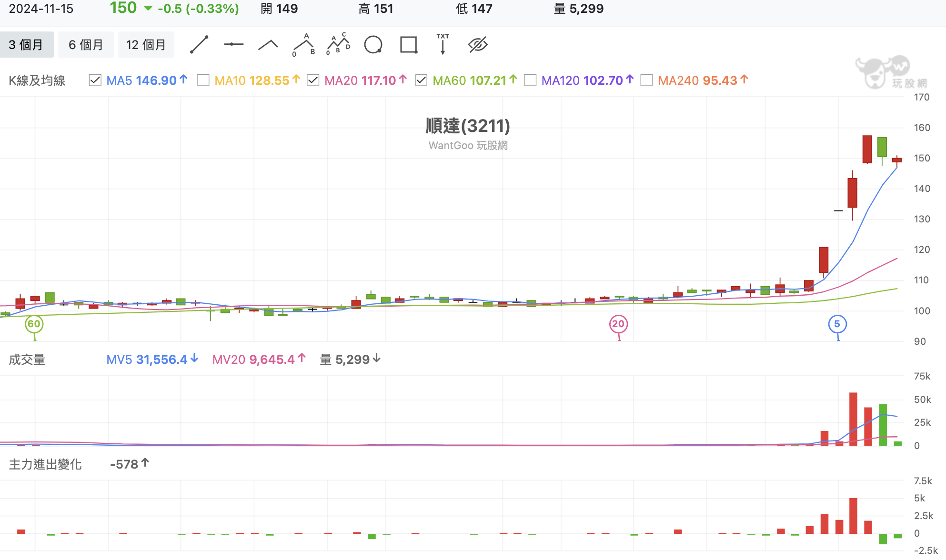Click the MA10 128.55 label

click(257, 80)
